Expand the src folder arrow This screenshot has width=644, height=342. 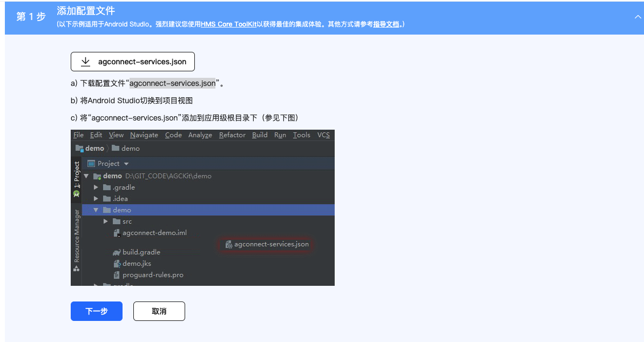[x=106, y=222]
